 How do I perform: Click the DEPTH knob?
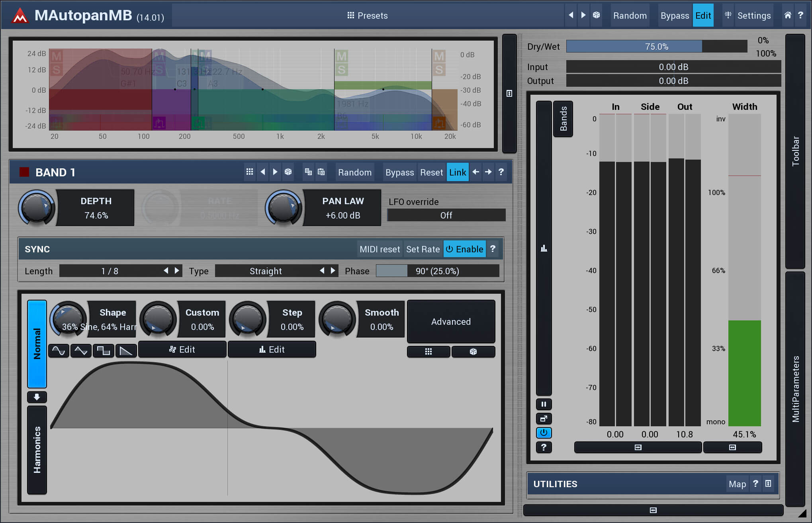pos(36,207)
